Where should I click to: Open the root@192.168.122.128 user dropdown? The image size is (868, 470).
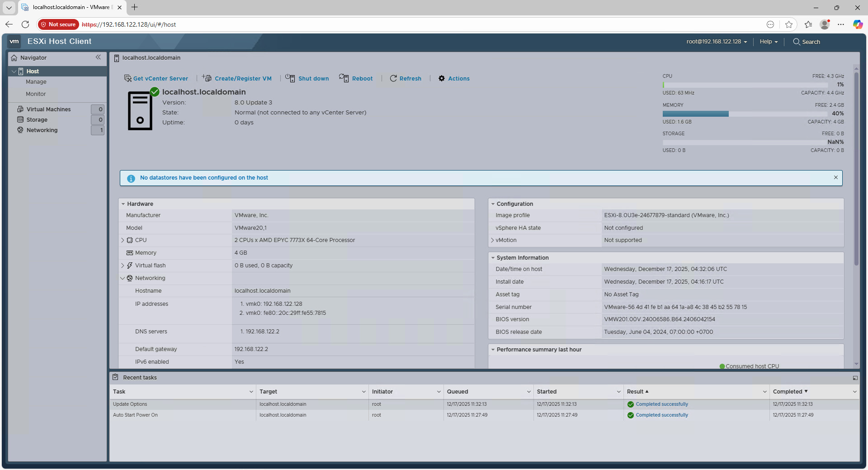pyautogui.click(x=717, y=42)
